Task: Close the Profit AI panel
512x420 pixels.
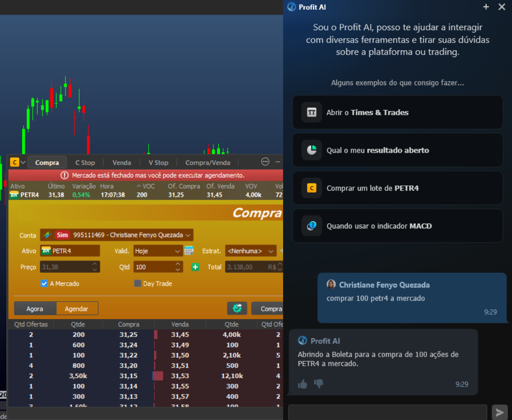Action: (x=502, y=7)
